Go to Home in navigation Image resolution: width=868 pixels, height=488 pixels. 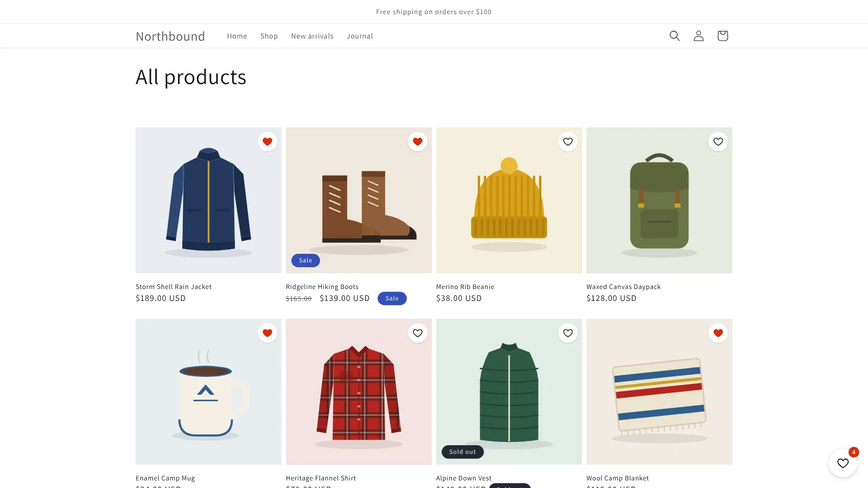click(x=237, y=36)
